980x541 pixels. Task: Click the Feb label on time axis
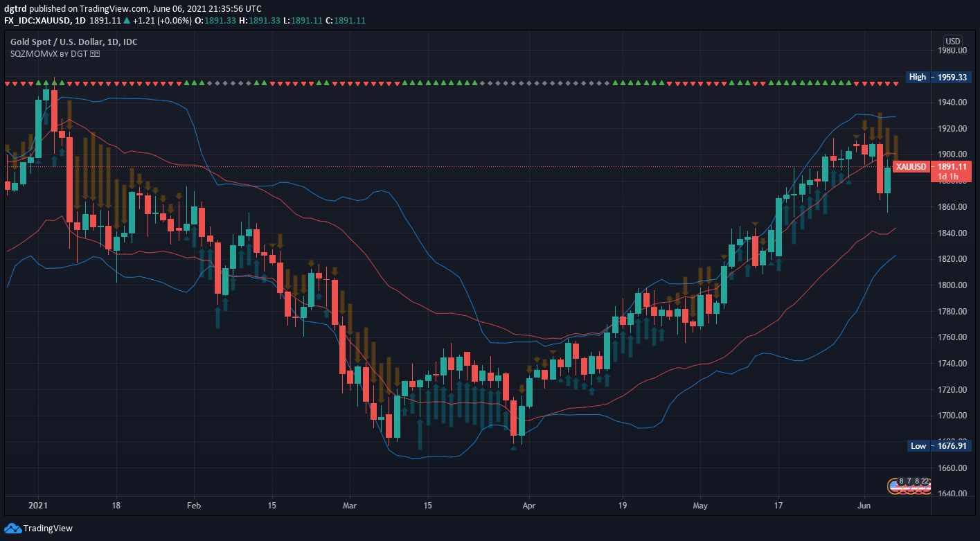click(194, 506)
